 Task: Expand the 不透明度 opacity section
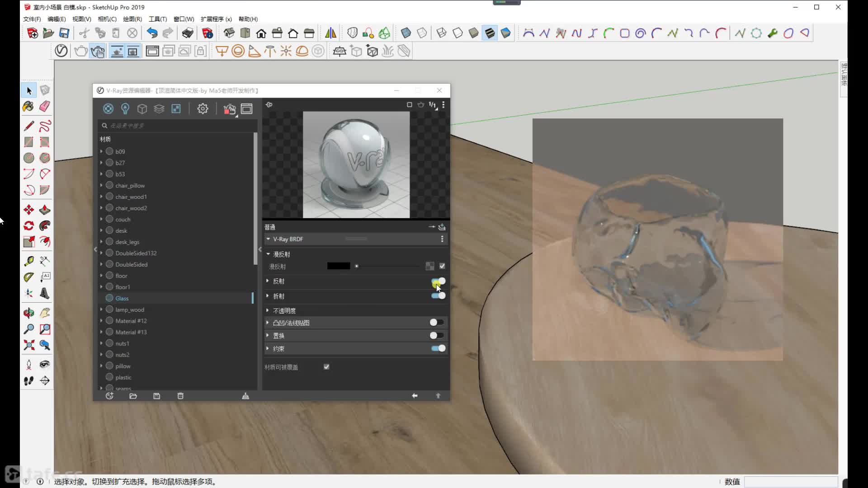[x=268, y=310]
